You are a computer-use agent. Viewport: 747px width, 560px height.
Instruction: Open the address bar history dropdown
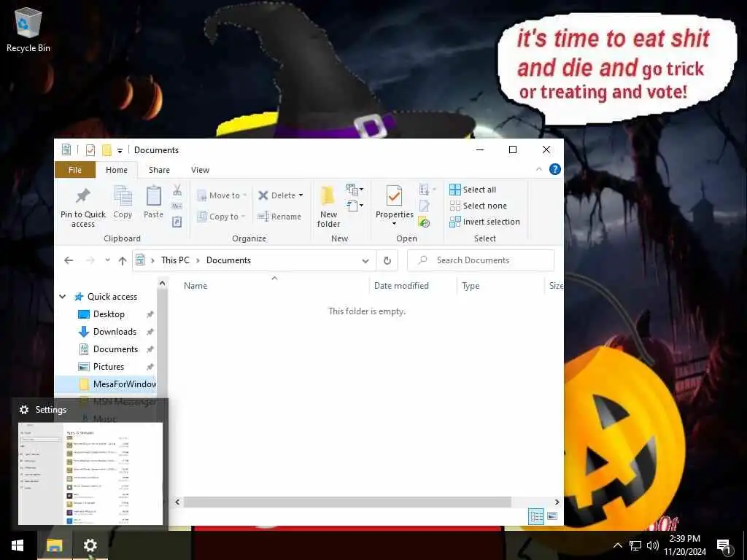click(x=365, y=261)
